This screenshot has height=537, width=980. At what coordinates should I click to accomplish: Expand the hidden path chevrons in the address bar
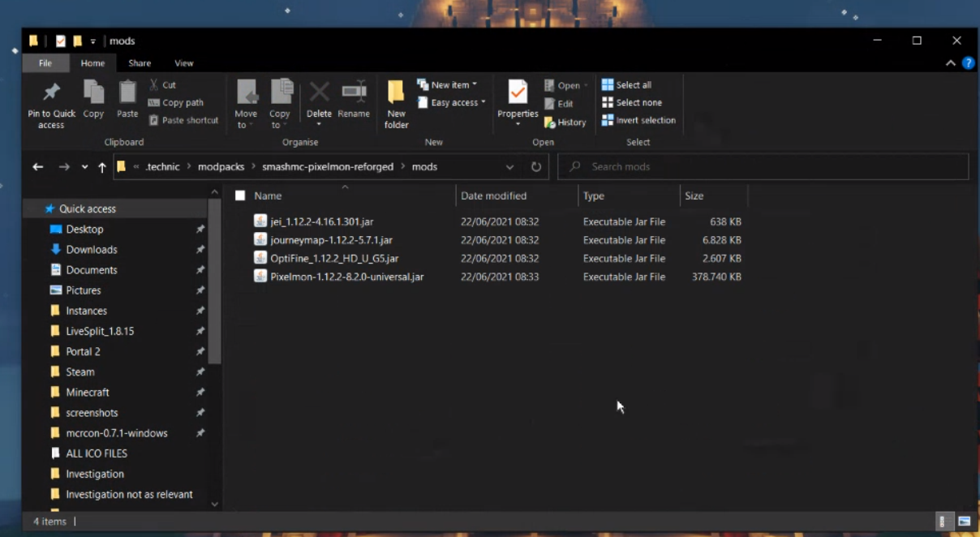[136, 166]
